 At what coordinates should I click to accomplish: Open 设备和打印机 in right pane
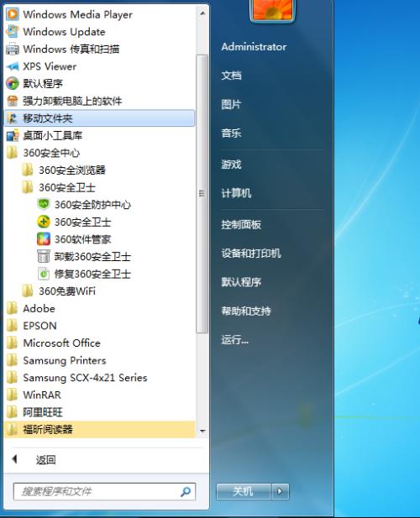coord(251,254)
